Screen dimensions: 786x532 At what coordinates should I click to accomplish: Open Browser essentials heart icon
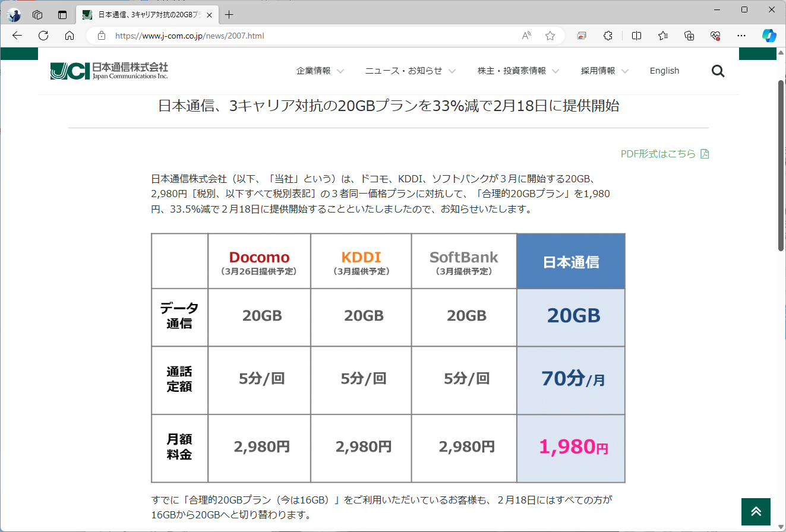[x=715, y=36]
